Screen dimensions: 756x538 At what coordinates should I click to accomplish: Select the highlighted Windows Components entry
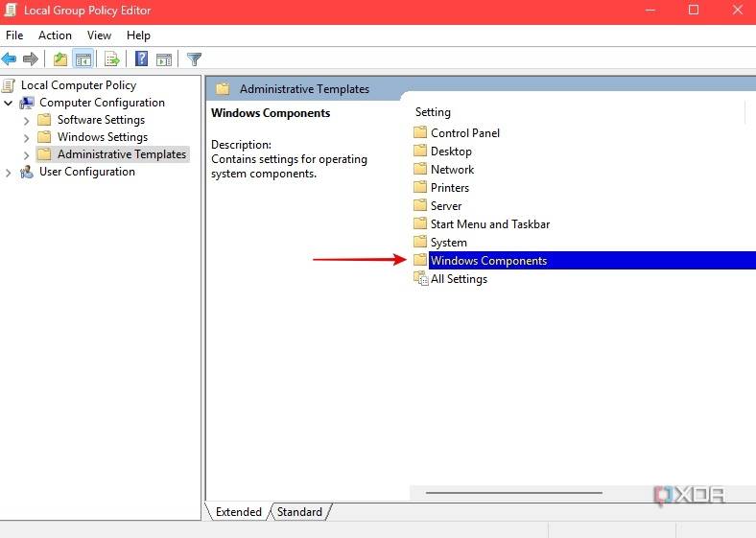pos(592,260)
